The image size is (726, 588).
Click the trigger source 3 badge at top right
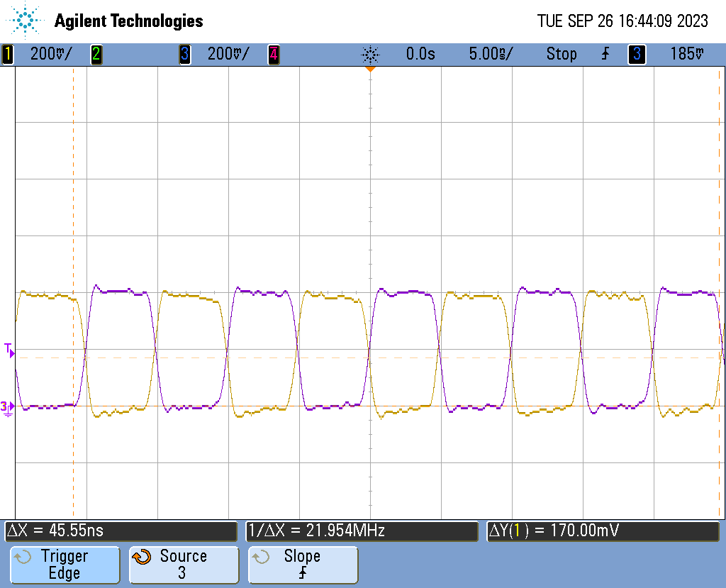637,54
